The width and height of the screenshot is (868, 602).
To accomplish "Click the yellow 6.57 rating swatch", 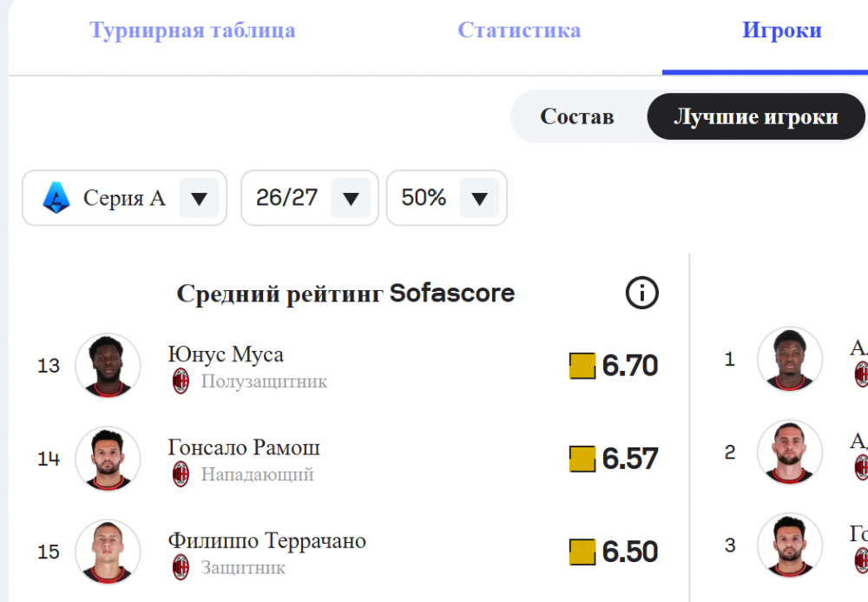I will pyautogui.click(x=582, y=460).
